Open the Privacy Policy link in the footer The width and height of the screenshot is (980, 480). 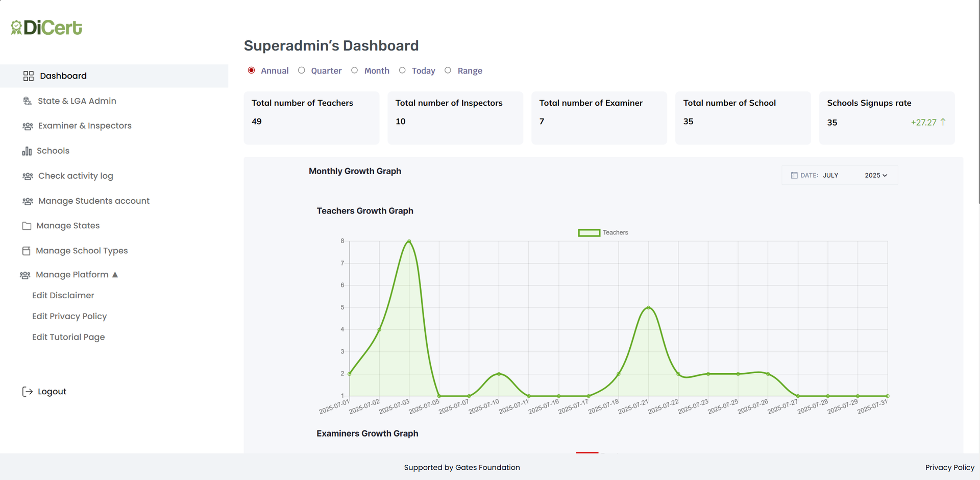pos(949,467)
